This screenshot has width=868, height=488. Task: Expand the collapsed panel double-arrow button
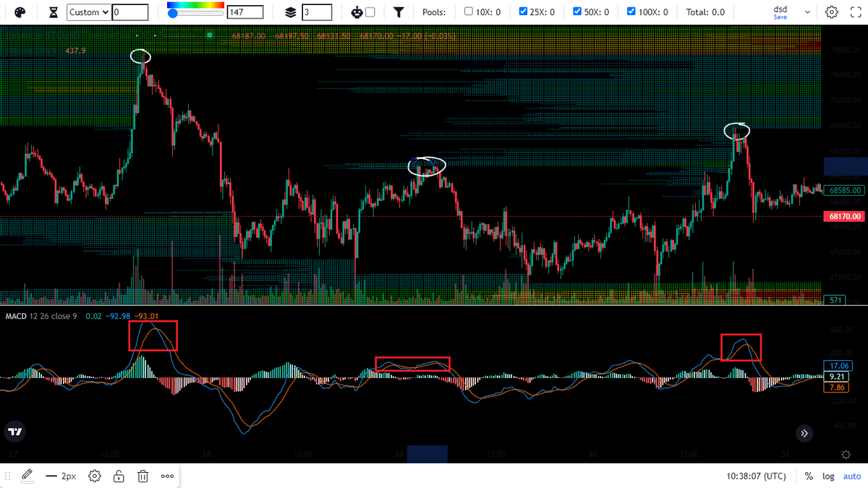(804, 433)
